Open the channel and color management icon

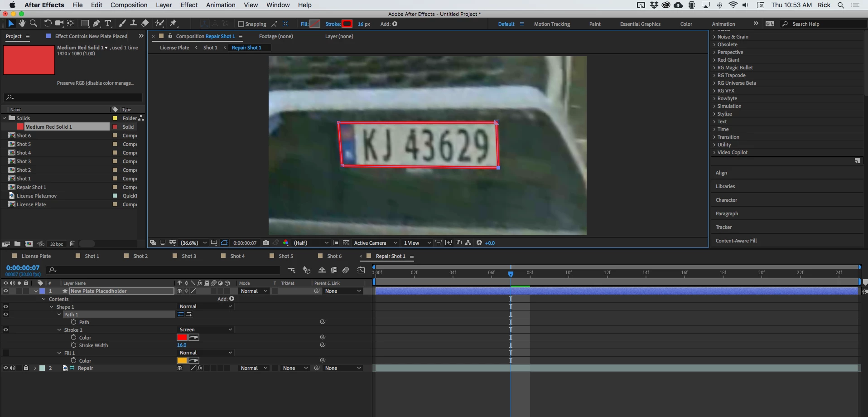tap(286, 243)
